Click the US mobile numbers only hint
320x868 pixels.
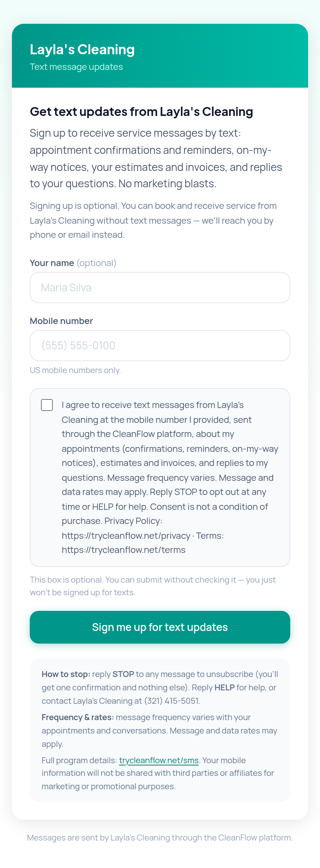pyautogui.click(x=75, y=370)
